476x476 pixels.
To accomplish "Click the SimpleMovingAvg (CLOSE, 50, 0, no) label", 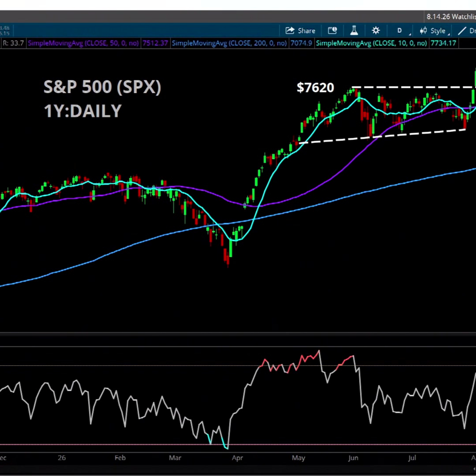I will tap(83, 43).
